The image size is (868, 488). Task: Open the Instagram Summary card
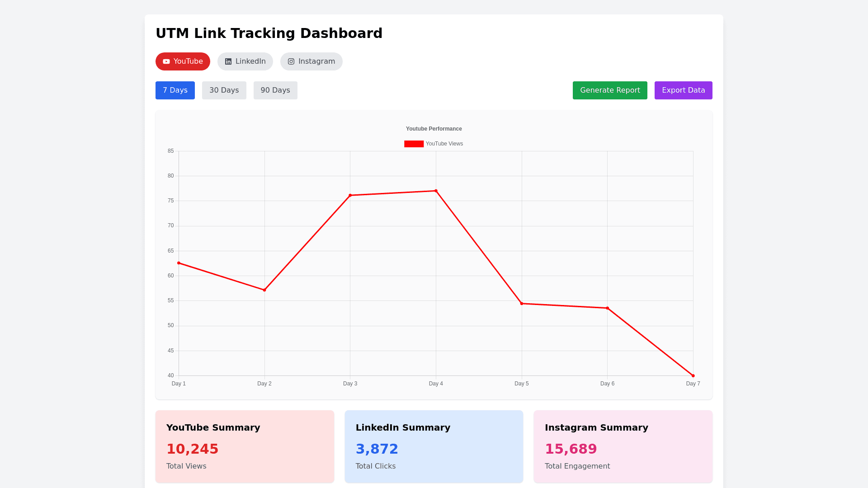pyautogui.click(x=623, y=446)
